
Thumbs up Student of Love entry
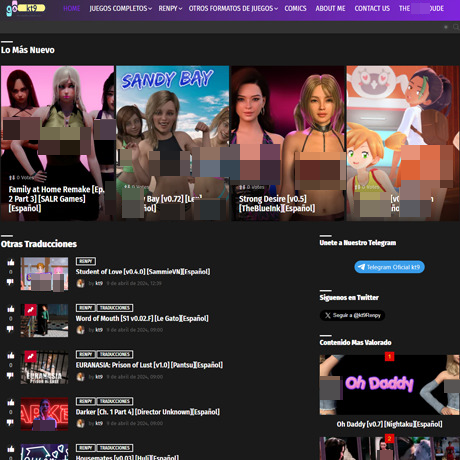tap(11, 263)
